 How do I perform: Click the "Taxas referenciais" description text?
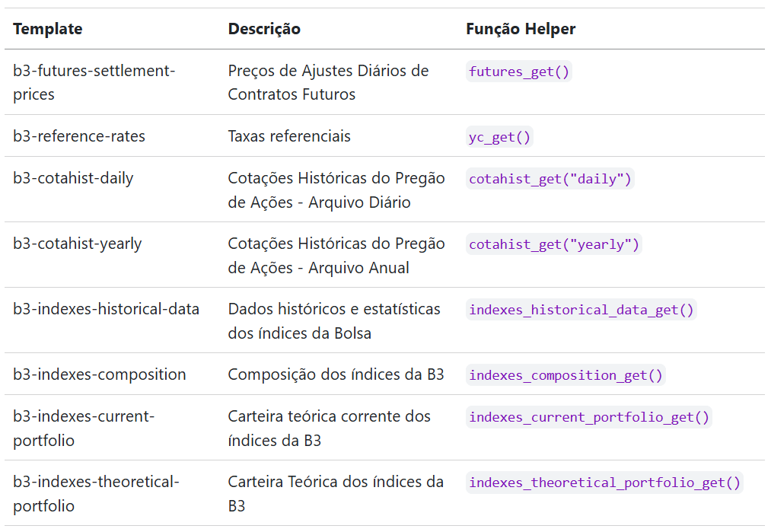[289, 136]
